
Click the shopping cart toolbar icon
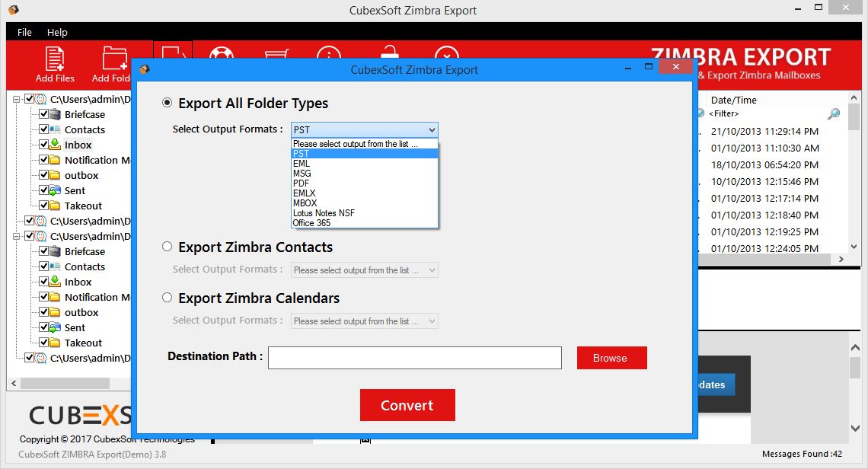[x=277, y=54]
